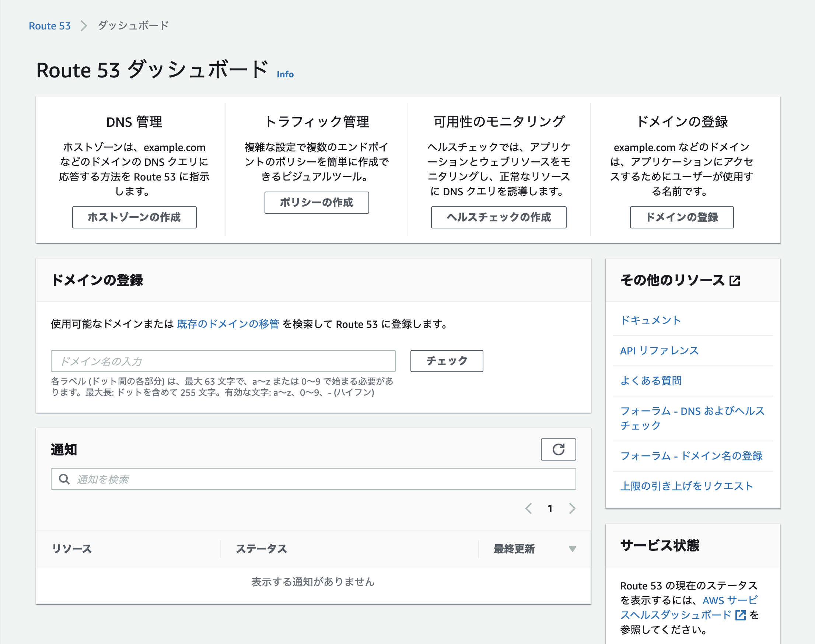Open the 既存のドメインの移管 link
The image size is (815, 644).
228,324
